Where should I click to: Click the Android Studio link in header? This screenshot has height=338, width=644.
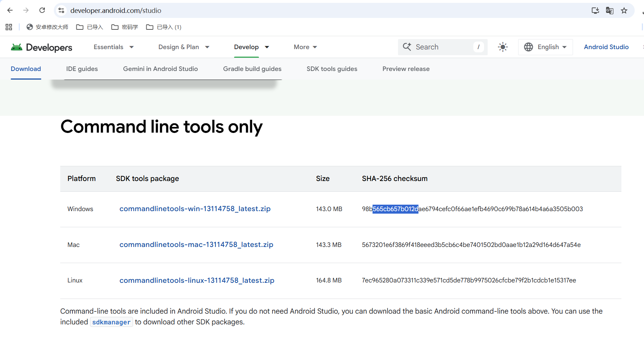tap(606, 47)
